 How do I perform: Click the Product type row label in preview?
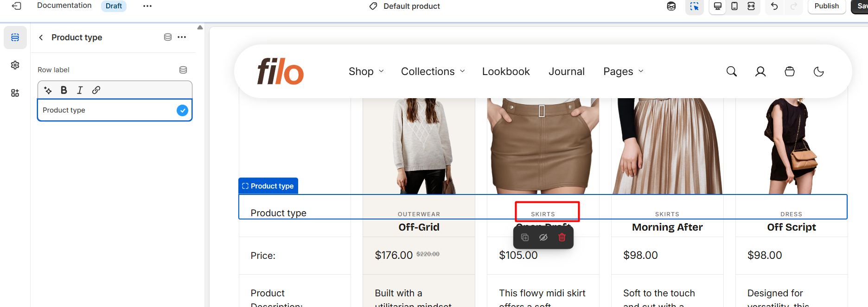pos(279,213)
